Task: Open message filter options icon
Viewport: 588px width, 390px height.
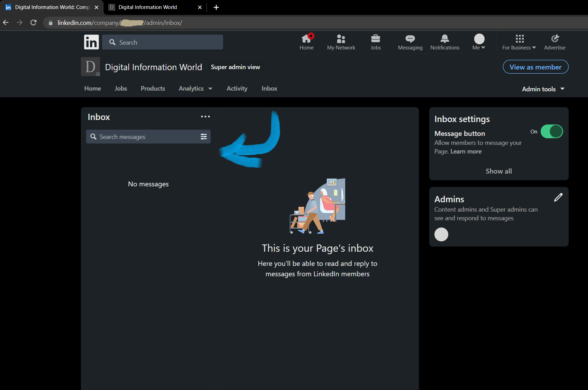Action: [x=204, y=137]
